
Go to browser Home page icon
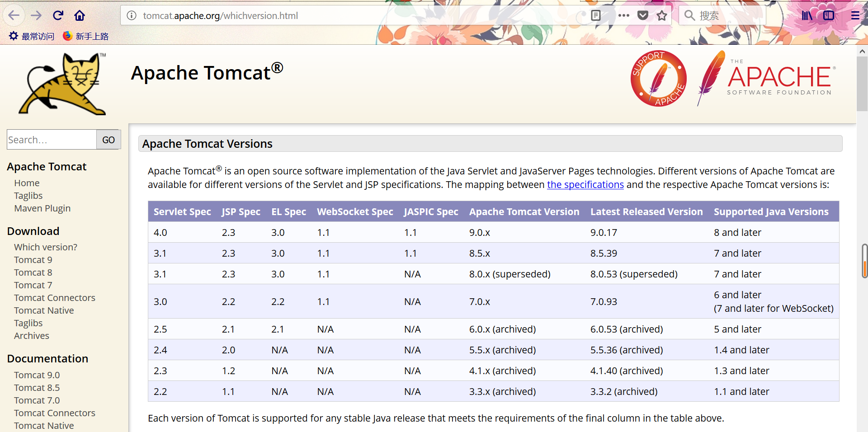pos(80,16)
